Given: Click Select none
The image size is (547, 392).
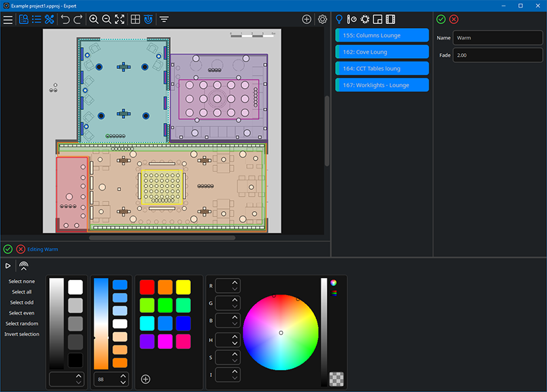Looking at the screenshot, I should pyautogui.click(x=22, y=281).
